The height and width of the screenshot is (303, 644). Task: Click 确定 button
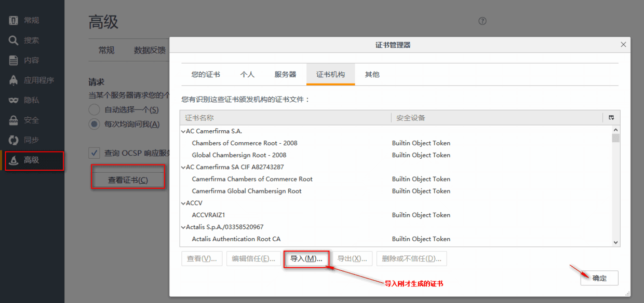[599, 278]
